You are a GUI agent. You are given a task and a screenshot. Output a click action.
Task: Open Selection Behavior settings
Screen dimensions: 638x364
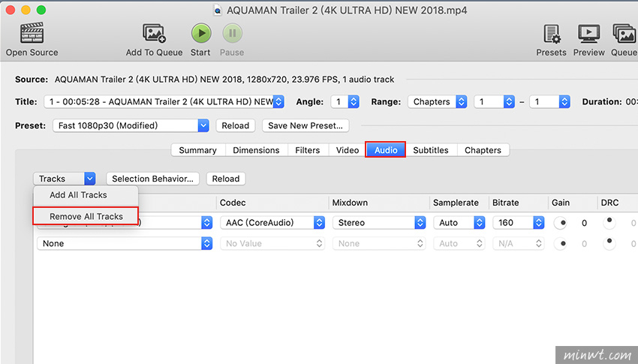[x=152, y=179]
